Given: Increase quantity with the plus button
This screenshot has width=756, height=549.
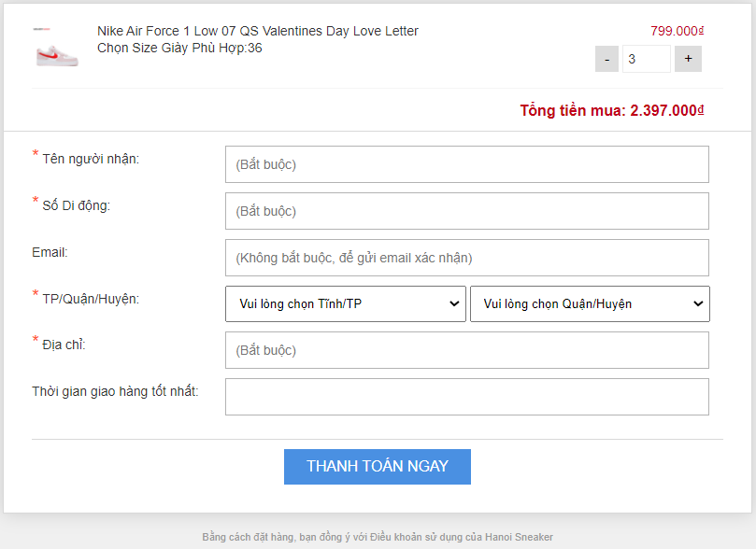Looking at the screenshot, I should [x=688, y=59].
